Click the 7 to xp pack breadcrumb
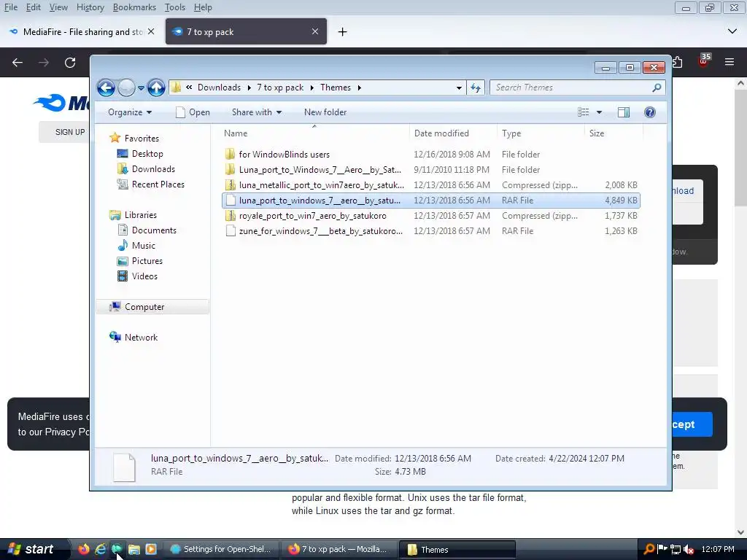The width and height of the screenshot is (747, 560). (x=280, y=87)
